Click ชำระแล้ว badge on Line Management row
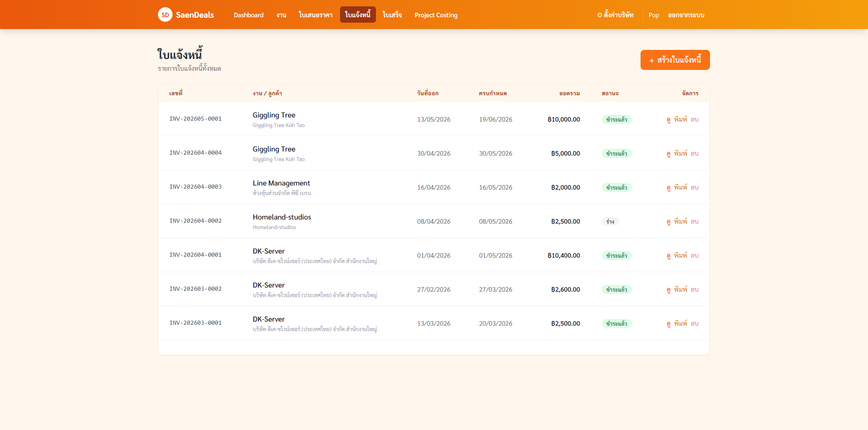 pyautogui.click(x=616, y=187)
